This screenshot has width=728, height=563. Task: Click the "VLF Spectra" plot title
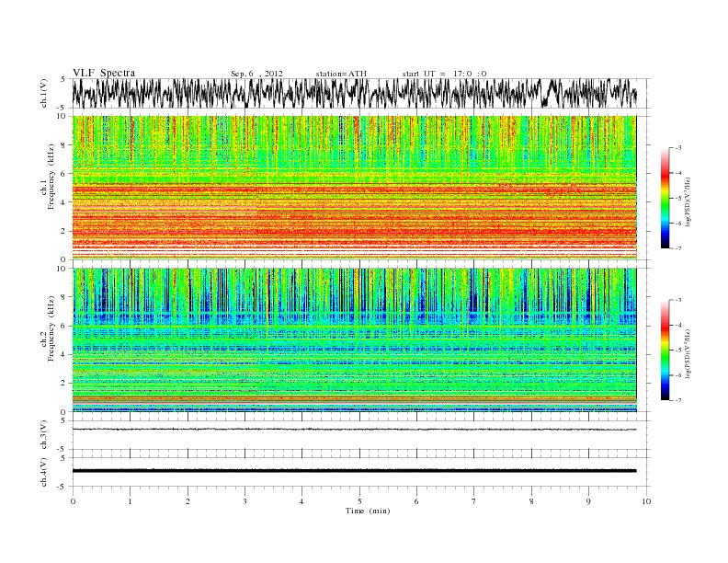[x=104, y=73]
